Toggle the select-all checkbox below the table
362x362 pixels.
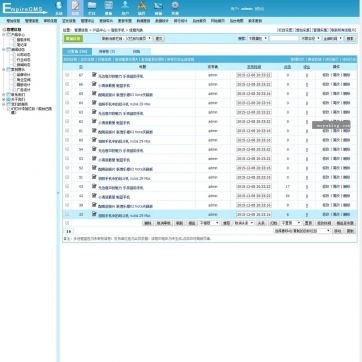[67, 223]
